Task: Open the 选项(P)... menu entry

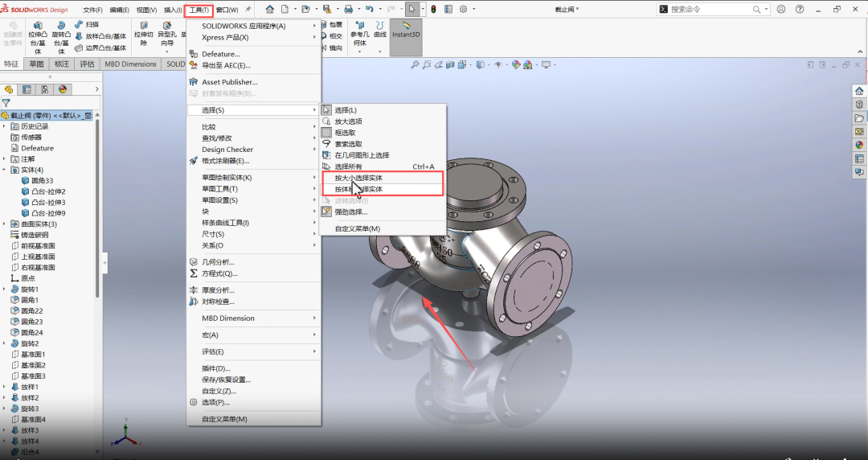Action: [x=215, y=402]
